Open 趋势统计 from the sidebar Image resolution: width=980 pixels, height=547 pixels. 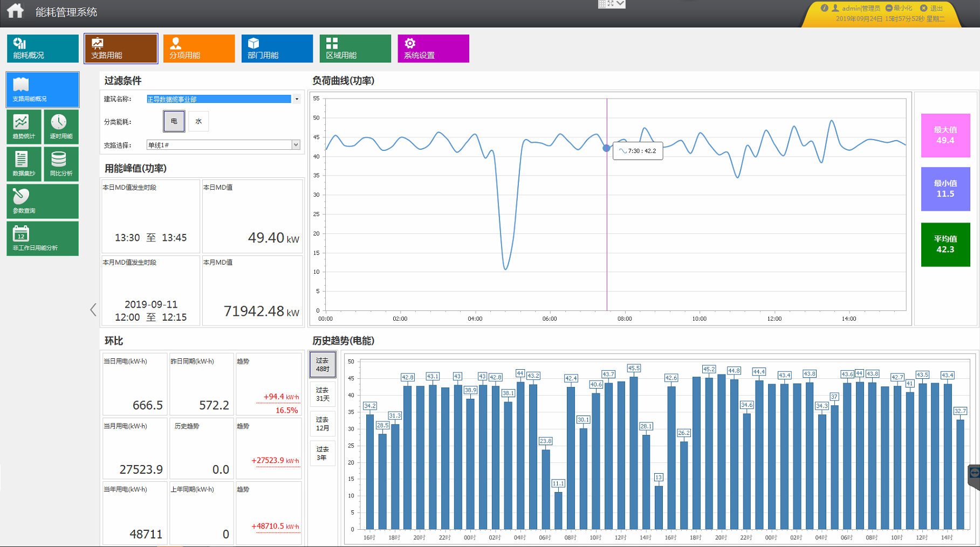[24, 127]
